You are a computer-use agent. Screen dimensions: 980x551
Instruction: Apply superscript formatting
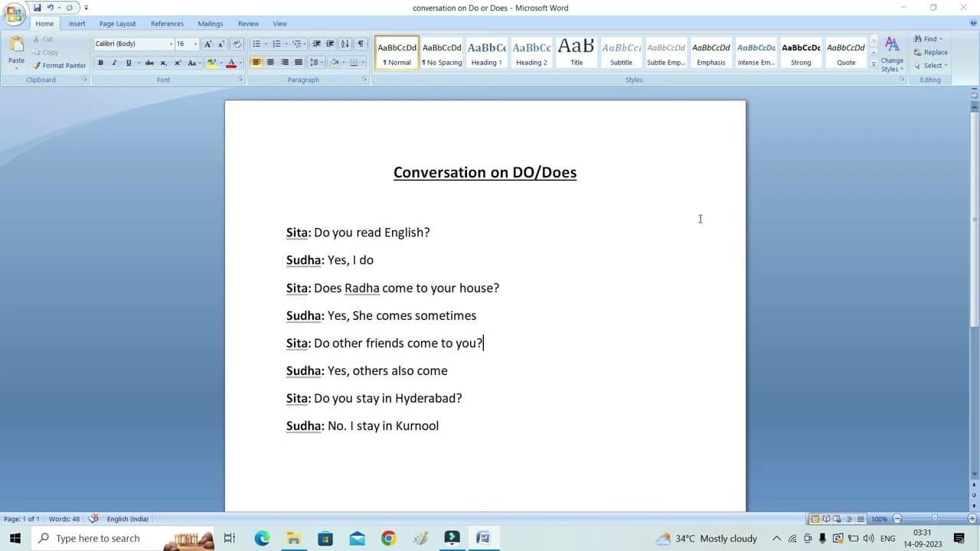tap(178, 63)
